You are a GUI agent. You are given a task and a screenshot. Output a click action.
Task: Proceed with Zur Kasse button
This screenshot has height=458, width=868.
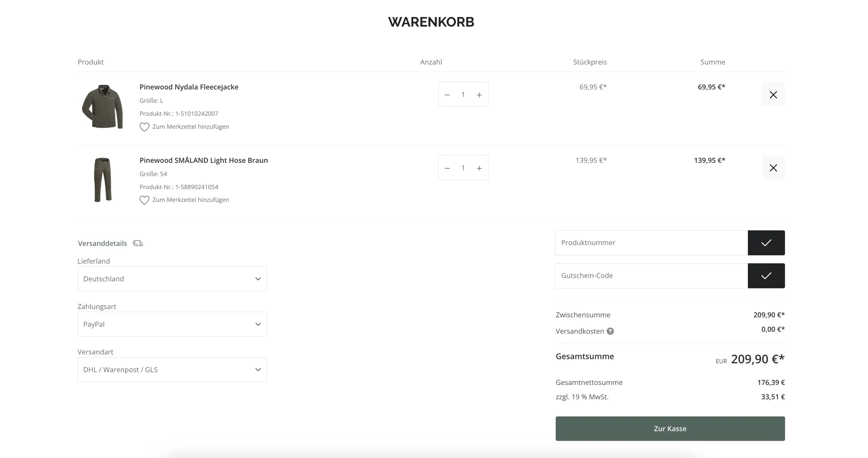670,429
